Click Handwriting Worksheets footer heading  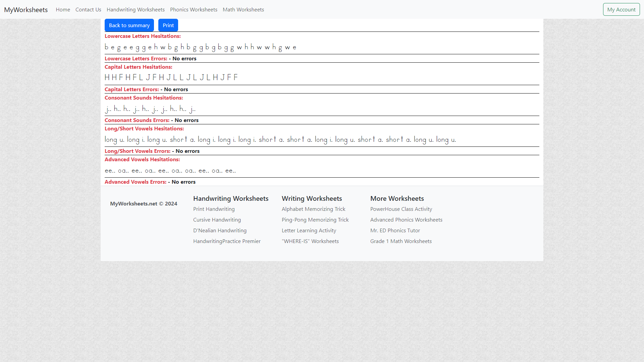pyautogui.click(x=231, y=199)
